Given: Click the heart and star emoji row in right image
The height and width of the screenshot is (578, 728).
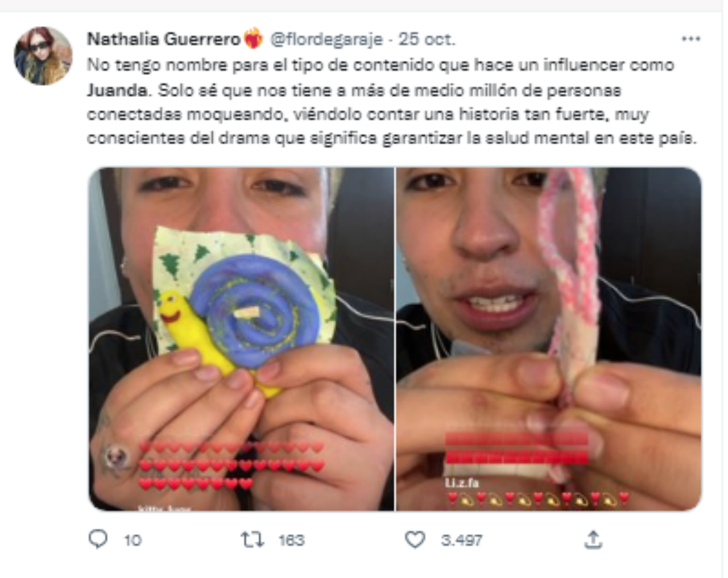Looking at the screenshot, I should click(x=537, y=499).
